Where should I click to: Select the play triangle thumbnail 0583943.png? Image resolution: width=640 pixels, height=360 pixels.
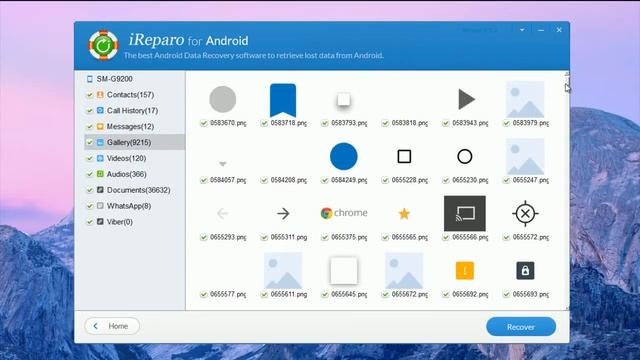[x=466, y=99]
